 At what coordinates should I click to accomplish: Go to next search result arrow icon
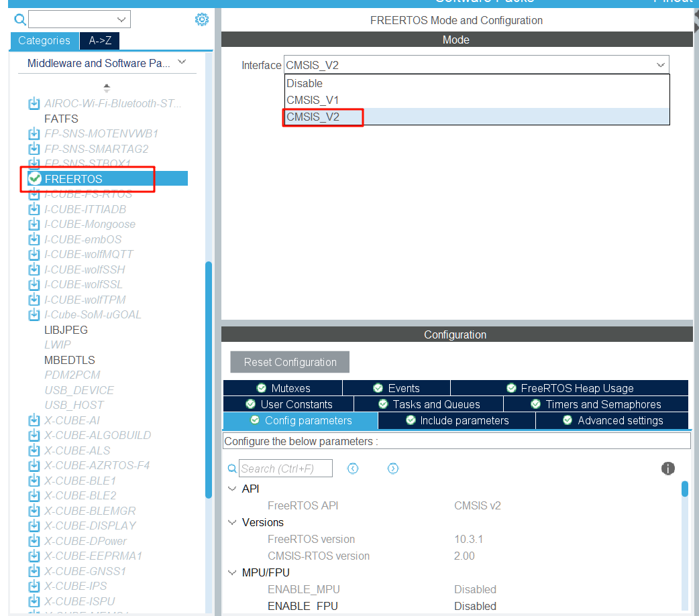[x=392, y=469]
